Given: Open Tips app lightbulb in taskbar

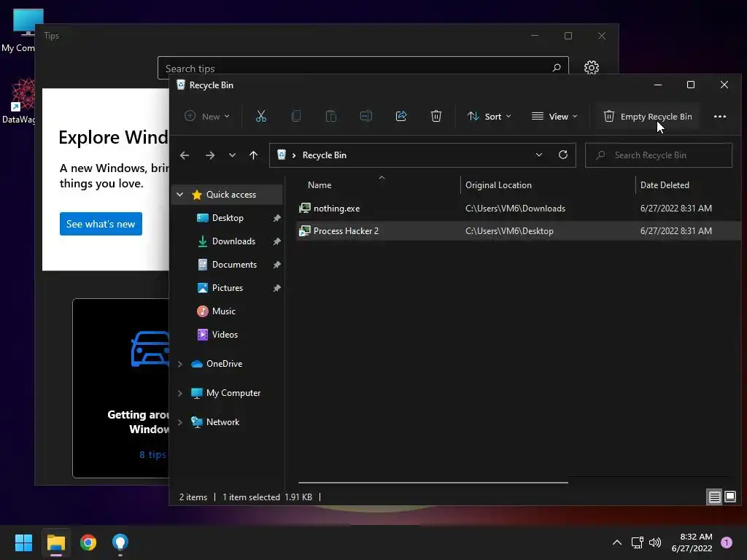Looking at the screenshot, I should click(120, 542).
